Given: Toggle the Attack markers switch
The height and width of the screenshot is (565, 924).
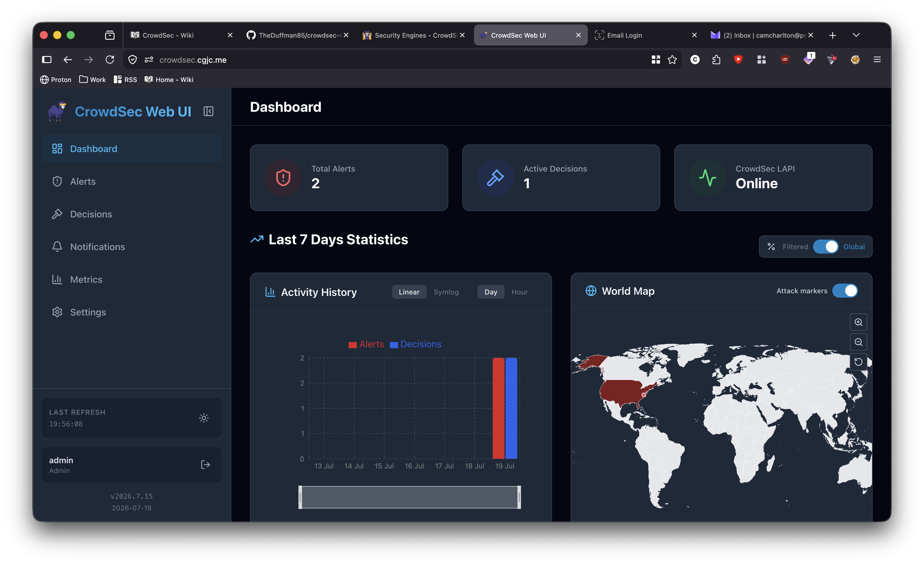Looking at the screenshot, I should click(x=845, y=291).
